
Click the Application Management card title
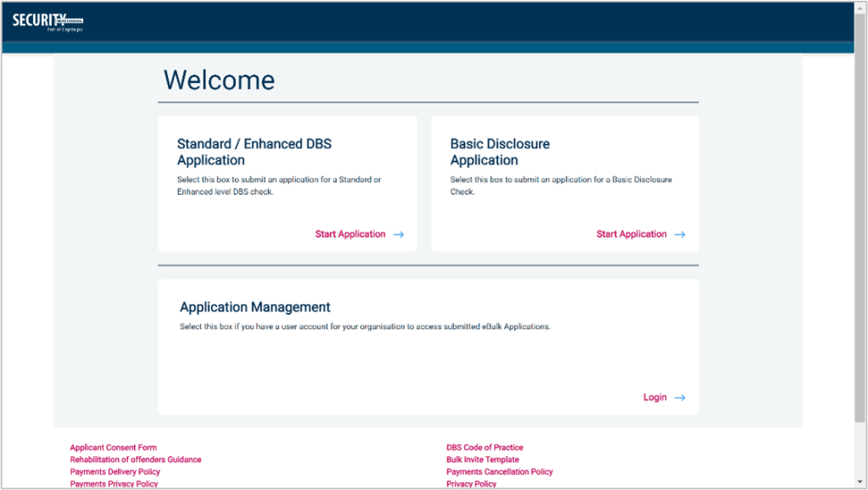coord(255,307)
